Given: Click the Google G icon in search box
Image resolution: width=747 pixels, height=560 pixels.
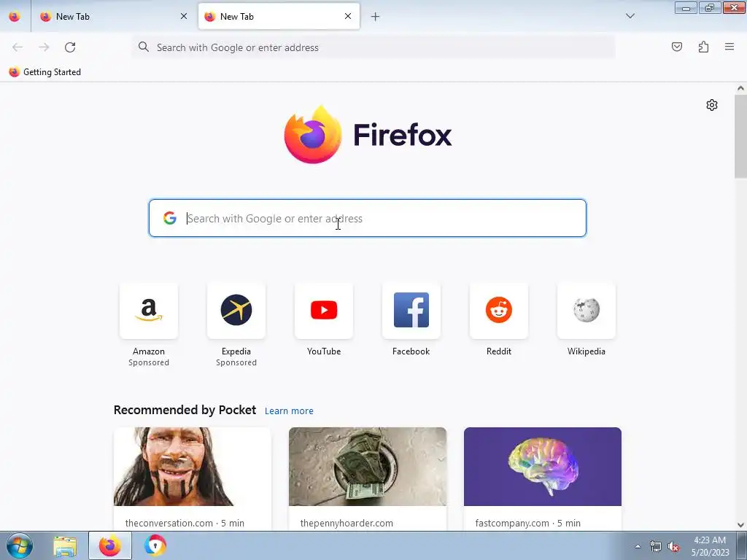Looking at the screenshot, I should (x=169, y=218).
